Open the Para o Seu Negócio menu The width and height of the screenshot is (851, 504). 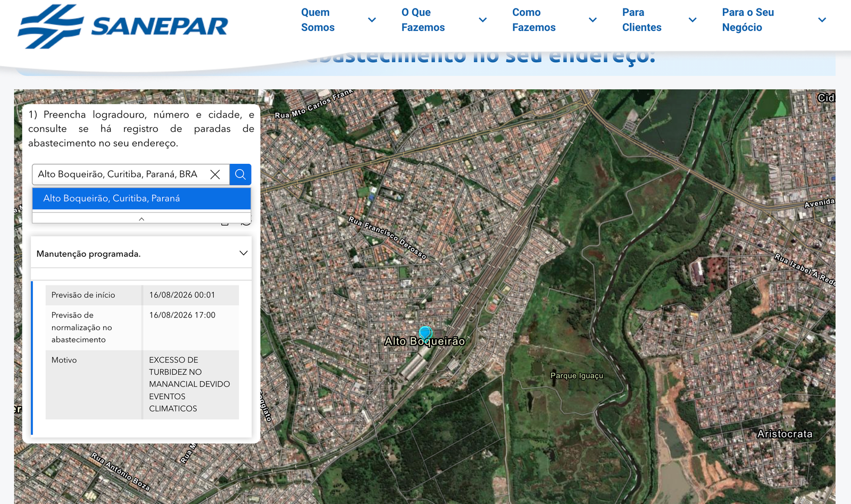point(774,20)
